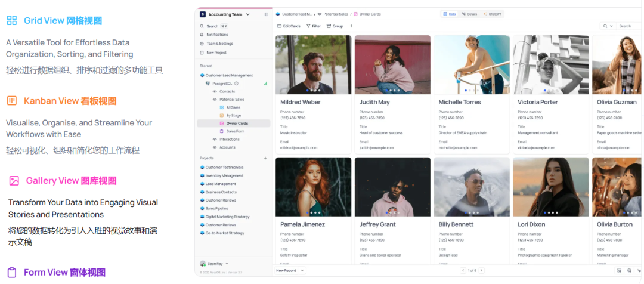
Task: Open the New Record dropdown arrow
Action: (x=302, y=270)
